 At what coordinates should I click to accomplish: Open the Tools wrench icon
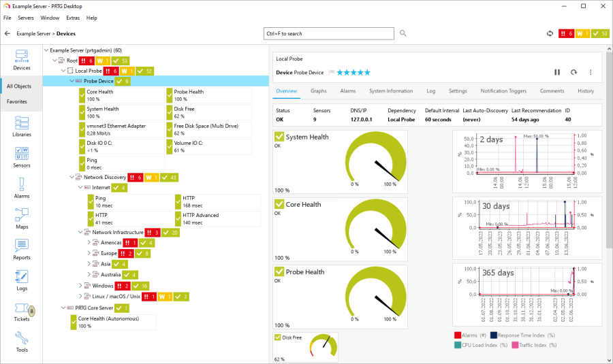(21, 341)
